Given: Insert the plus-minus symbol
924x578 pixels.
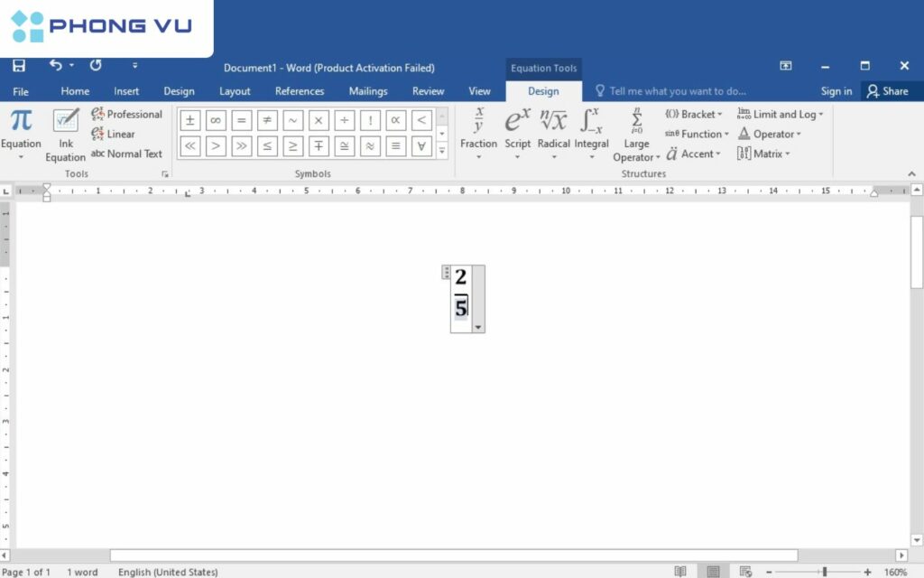Looking at the screenshot, I should 190,121.
